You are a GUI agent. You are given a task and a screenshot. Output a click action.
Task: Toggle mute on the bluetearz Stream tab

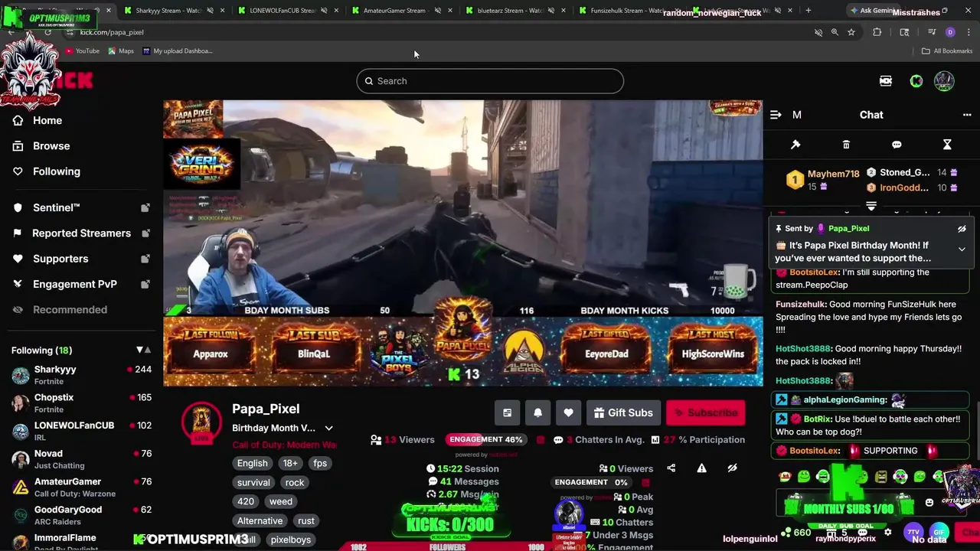click(551, 11)
